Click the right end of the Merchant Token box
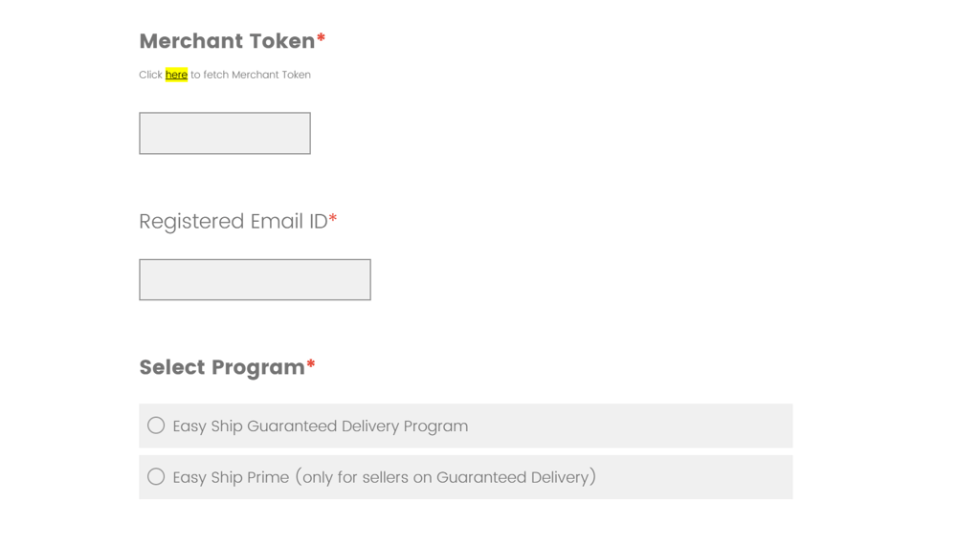The image size is (980, 546). [x=299, y=133]
